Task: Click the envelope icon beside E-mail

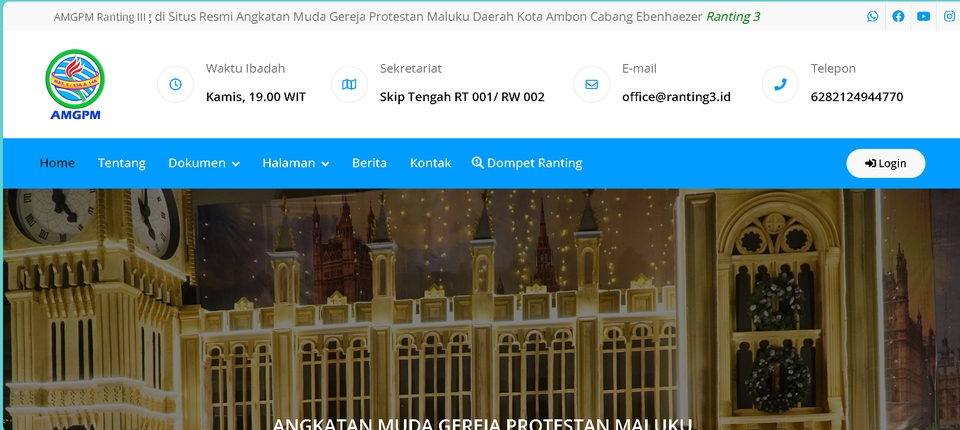Action: click(591, 85)
